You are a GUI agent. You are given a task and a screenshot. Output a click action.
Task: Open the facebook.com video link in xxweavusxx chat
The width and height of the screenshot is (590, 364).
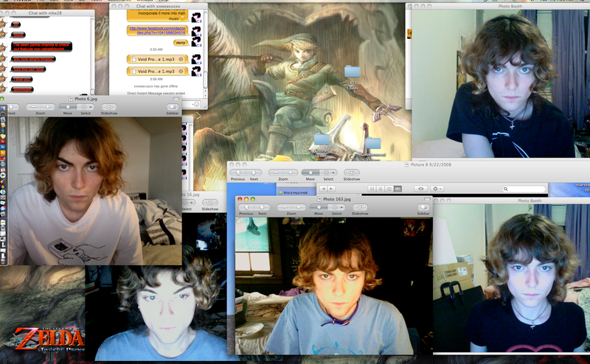(x=157, y=30)
